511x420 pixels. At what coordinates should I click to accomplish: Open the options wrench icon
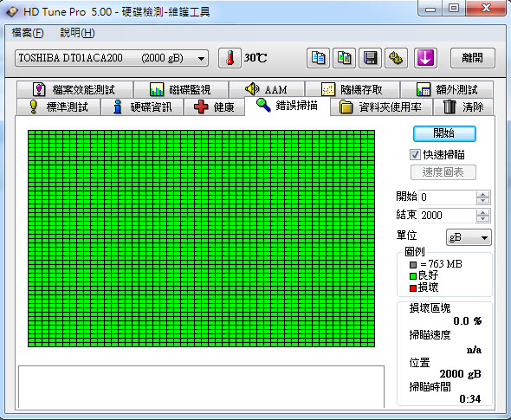click(396, 58)
